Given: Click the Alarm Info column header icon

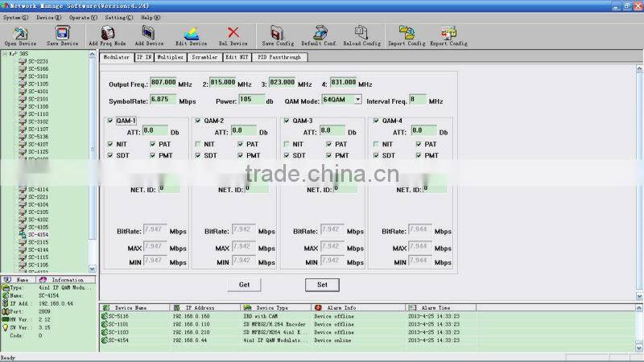Looking at the screenshot, I should click(x=318, y=307).
